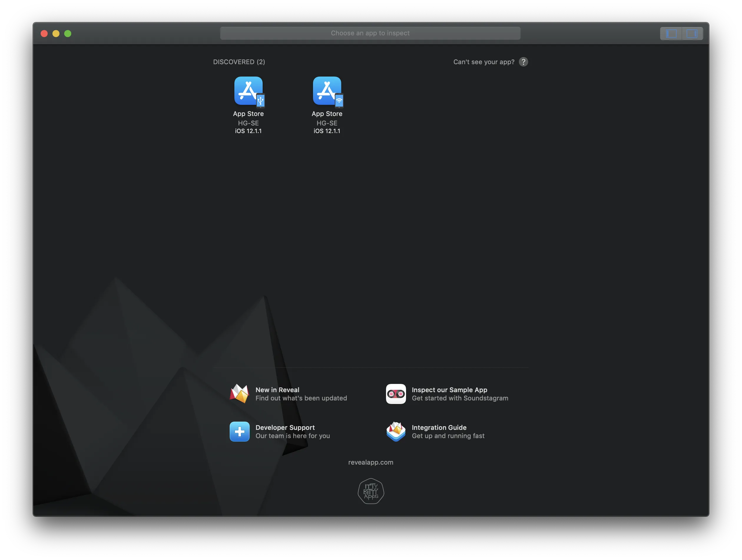742x560 pixels.
Task: Click the yellow minimize window button
Action: (x=56, y=34)
